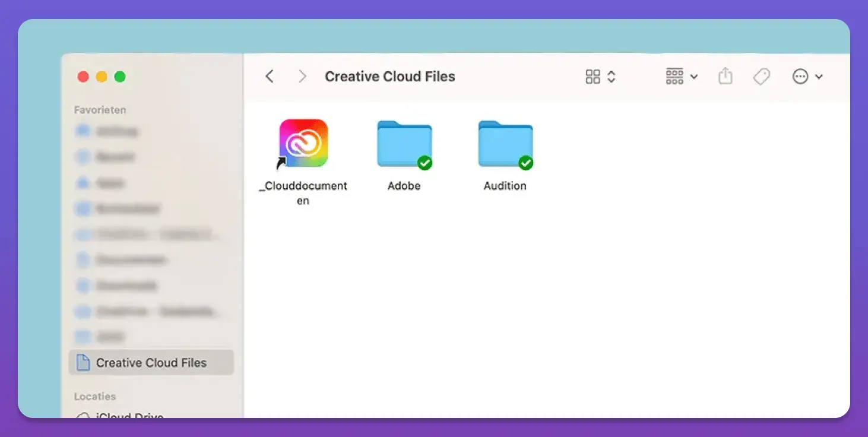The width and height of the screenshot is (868, 437).
Task: Expand the group-by options dropdown
Action: pos(682,77)
